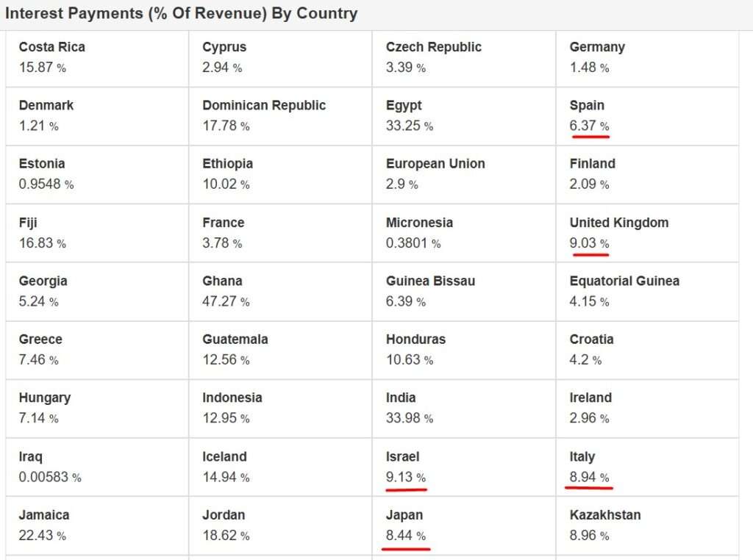
Task: Open the Greece data link
Action: [40, 340]
